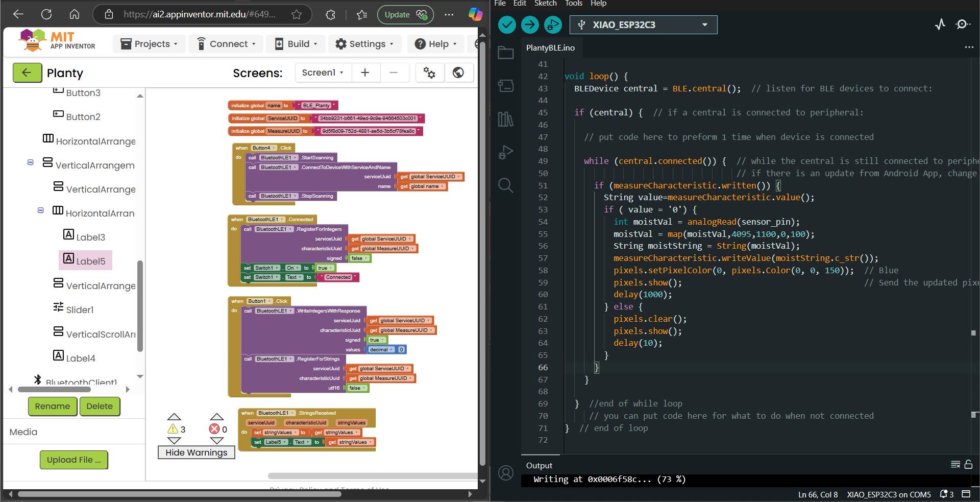Click the Hide Warnings button
Viewport: 980px width, 502px height.
[197, 452]
